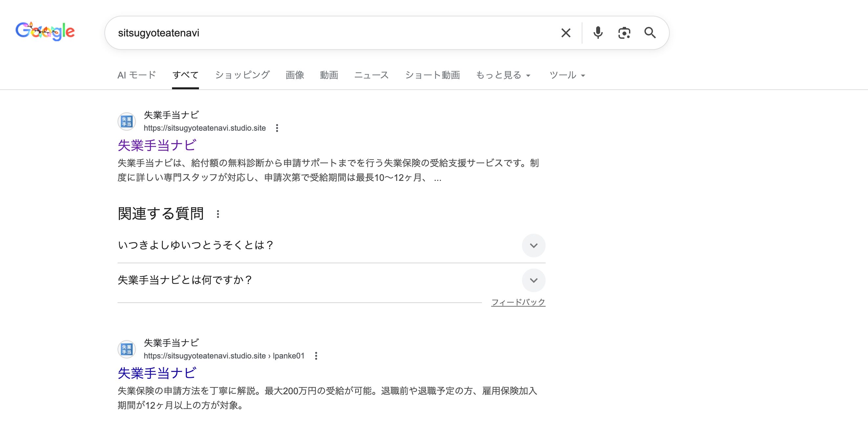Expand question いつきよしゆいつとうそくとは？
Image resolution: width=868 pixels, height=432 pixels.
pyautogui.click(x=331, y=245)
